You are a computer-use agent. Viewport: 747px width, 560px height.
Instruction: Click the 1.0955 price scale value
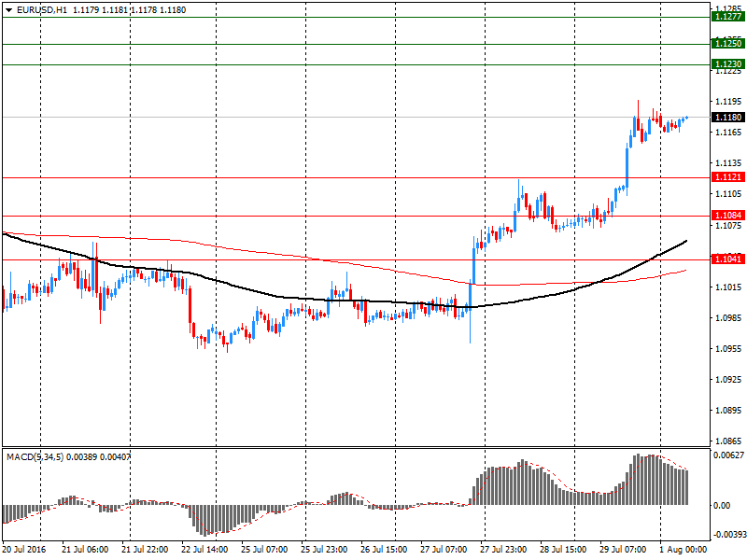coord(728,348)
